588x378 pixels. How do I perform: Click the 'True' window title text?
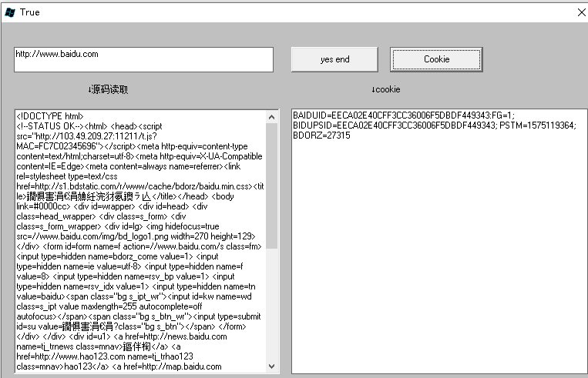[29, 12]
